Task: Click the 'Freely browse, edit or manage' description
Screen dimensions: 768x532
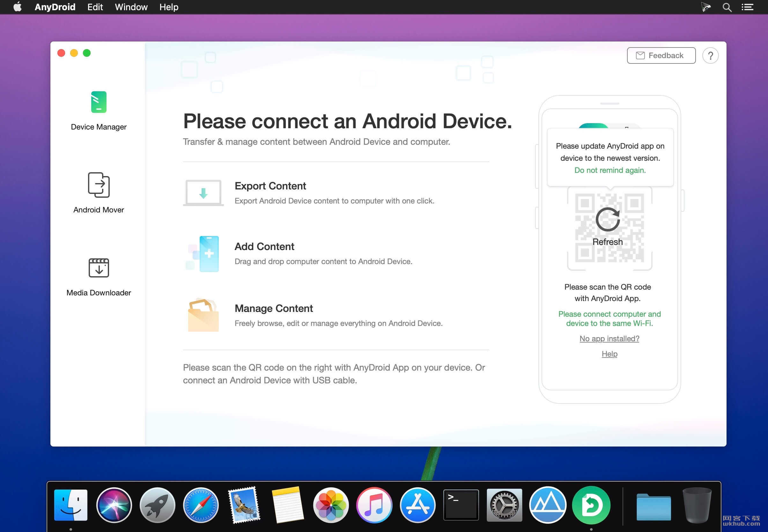Action: point(338,323)
